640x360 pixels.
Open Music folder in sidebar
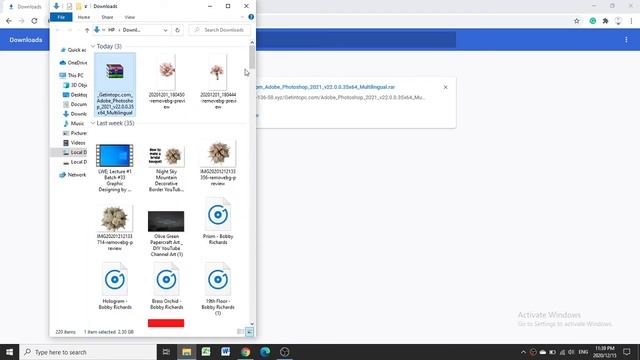tap(74, 123)
